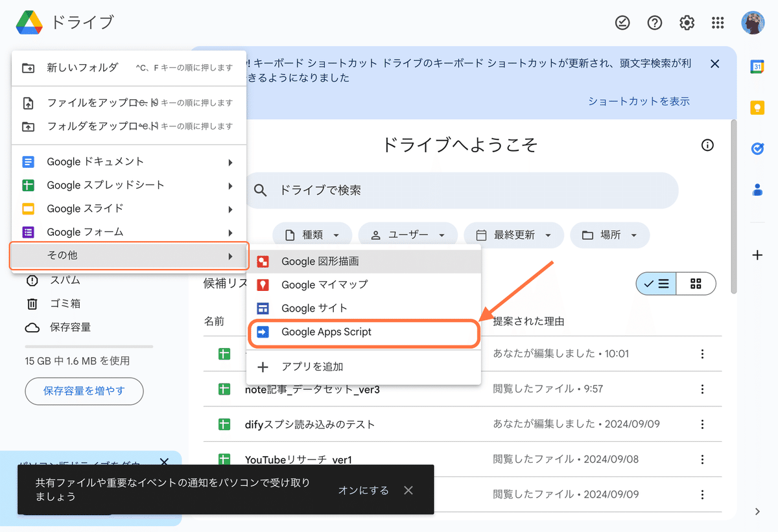Screen dimensions: 778x532
Task: Select フォルダをアップロード menu item
Action: coord(129,126)
